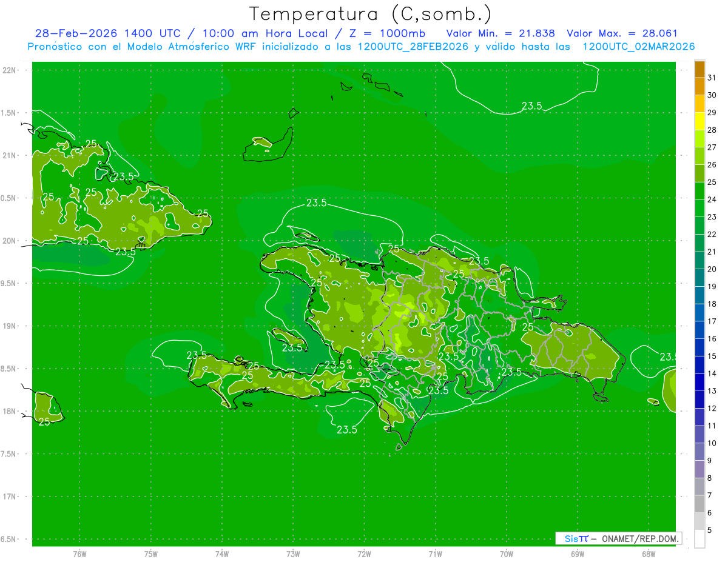Image resolution: width=728 pixels, height=562 pixels.
Task: Click the legend value 31
Action: pos(712,78)
